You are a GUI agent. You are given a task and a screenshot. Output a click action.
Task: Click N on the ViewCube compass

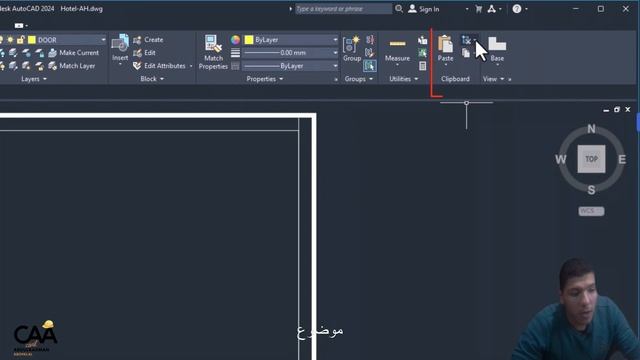(591, 129)
